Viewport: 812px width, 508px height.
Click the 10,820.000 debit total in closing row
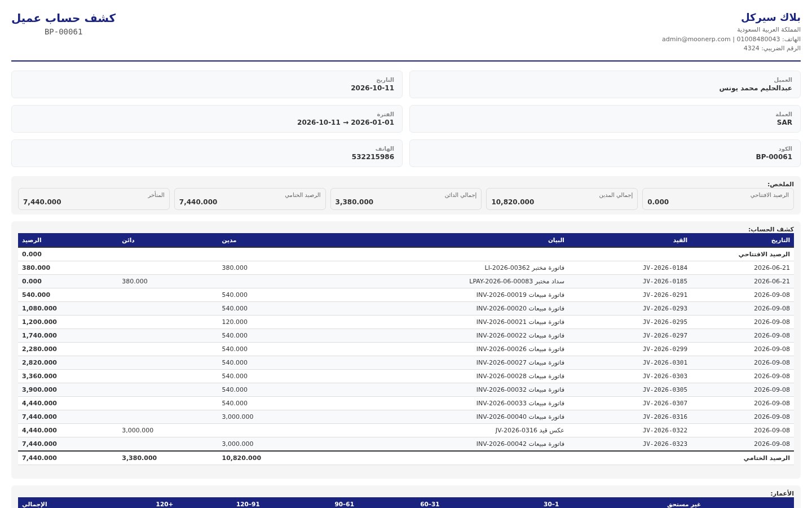click(241, 458)
